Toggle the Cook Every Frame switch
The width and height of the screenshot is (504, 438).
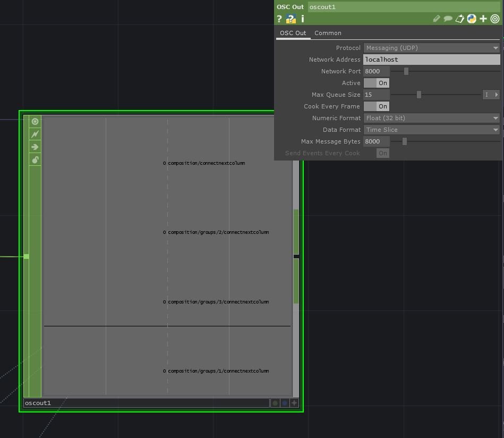click(377, 106)
